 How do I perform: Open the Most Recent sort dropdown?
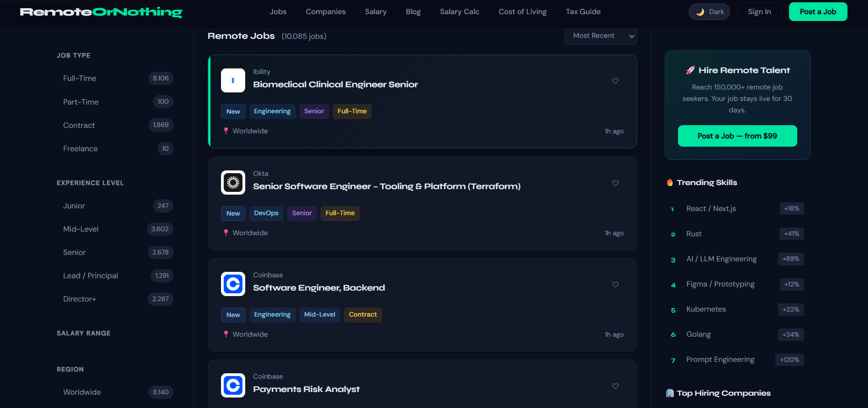600,36
